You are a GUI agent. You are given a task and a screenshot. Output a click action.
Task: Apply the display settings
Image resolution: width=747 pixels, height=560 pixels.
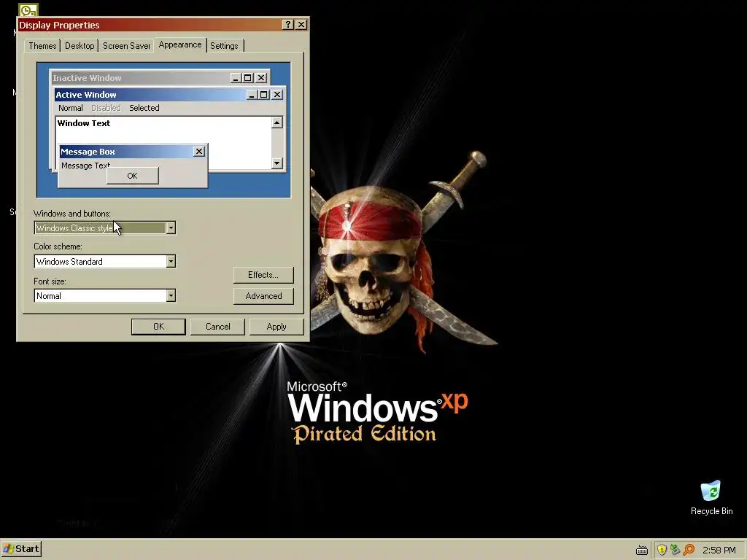pyautogui.click(x=276, y=327)
